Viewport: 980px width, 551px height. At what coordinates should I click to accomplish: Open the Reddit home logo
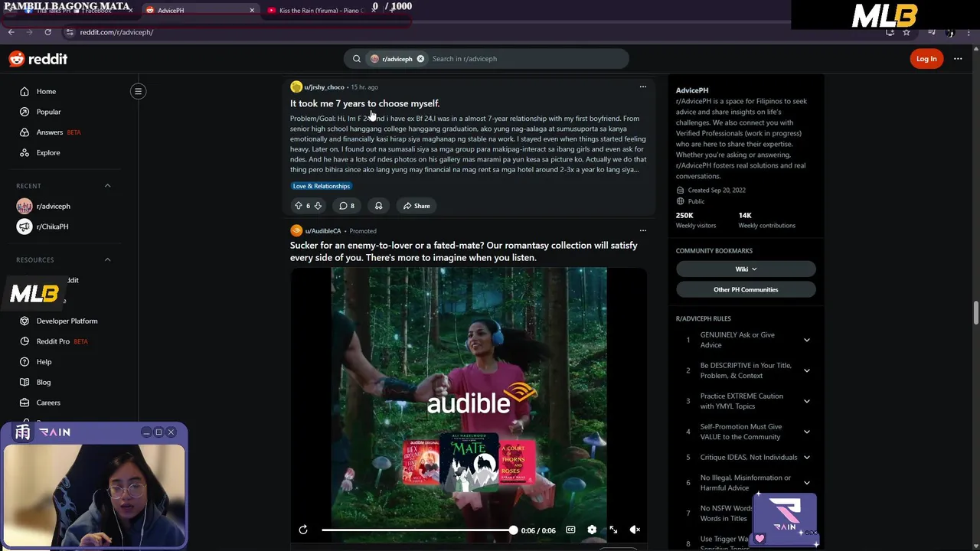38,59
